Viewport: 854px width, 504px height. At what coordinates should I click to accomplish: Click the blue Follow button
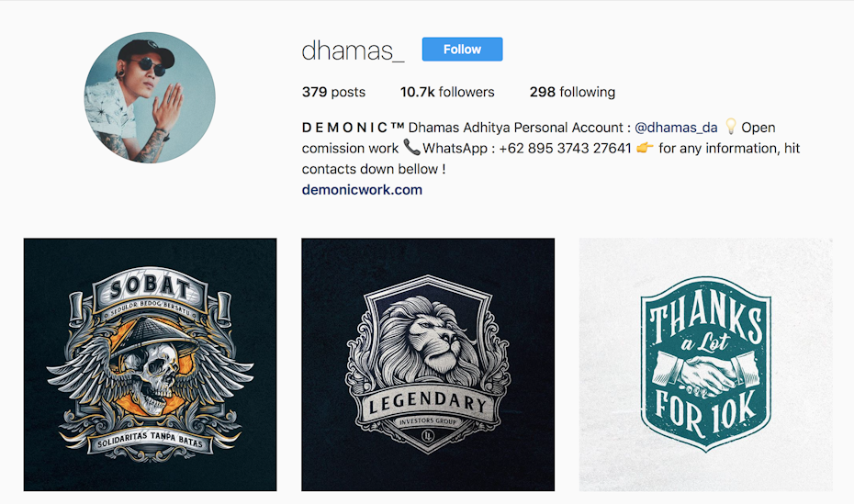point(462,49)
